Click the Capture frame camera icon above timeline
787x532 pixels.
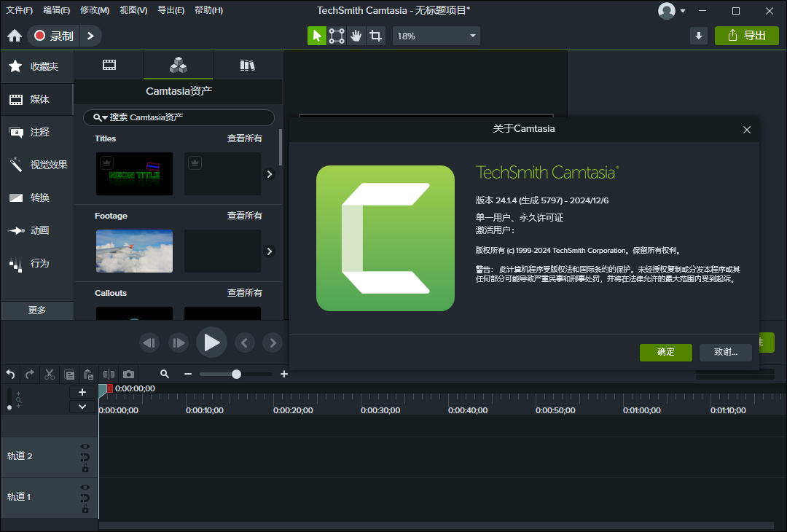coord(128,374)
